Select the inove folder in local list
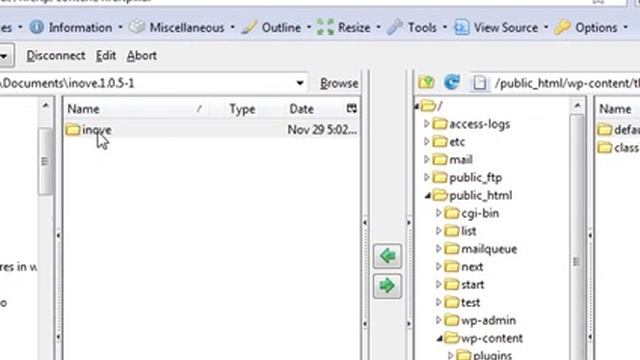The width and height of the screenshot is (640, 360). coord(96,130)
